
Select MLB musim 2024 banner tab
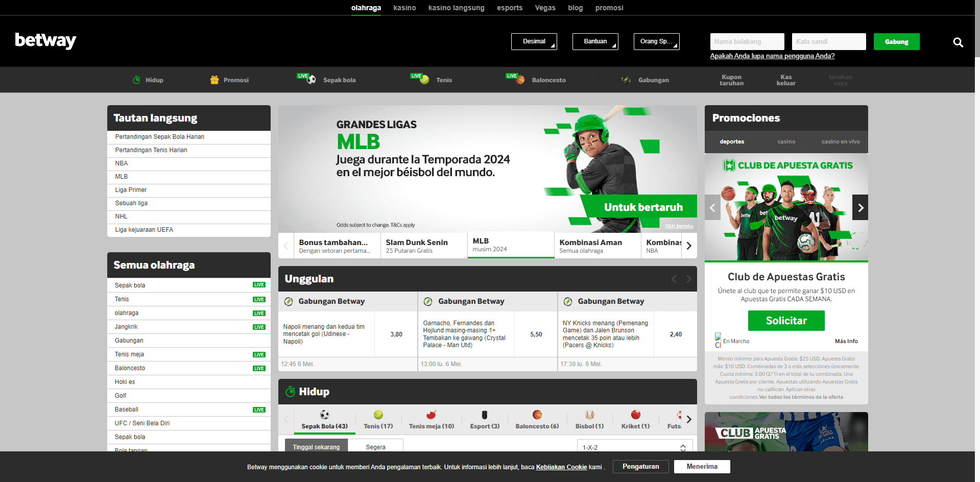click(511, 245)
